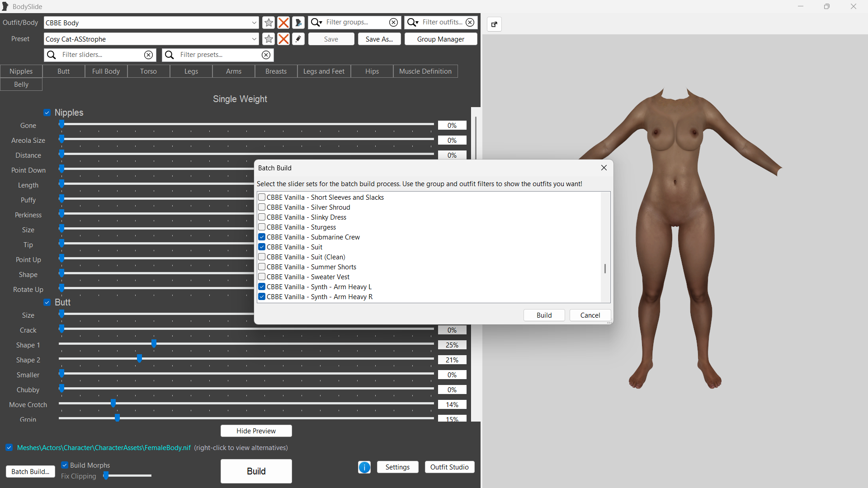Detach the preview window with pop-out icon

[494, 24]
